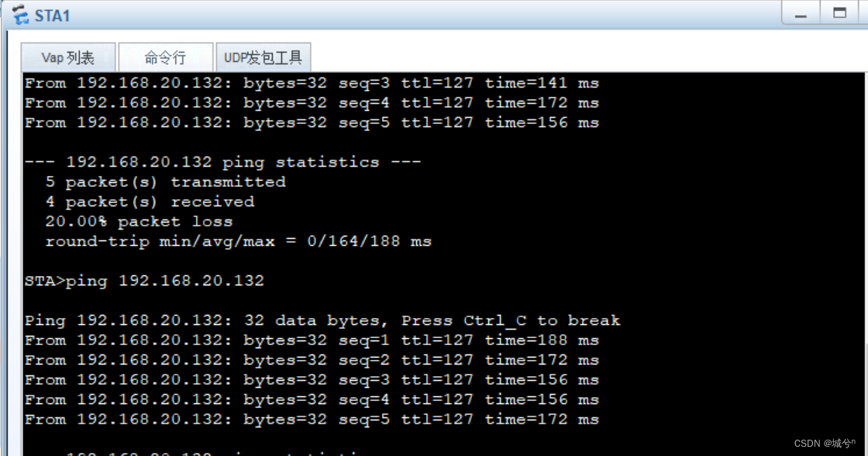Click the seq=5 time=172 ms reply line
This screenshot has width=868, height=456.
coord(310,419)
